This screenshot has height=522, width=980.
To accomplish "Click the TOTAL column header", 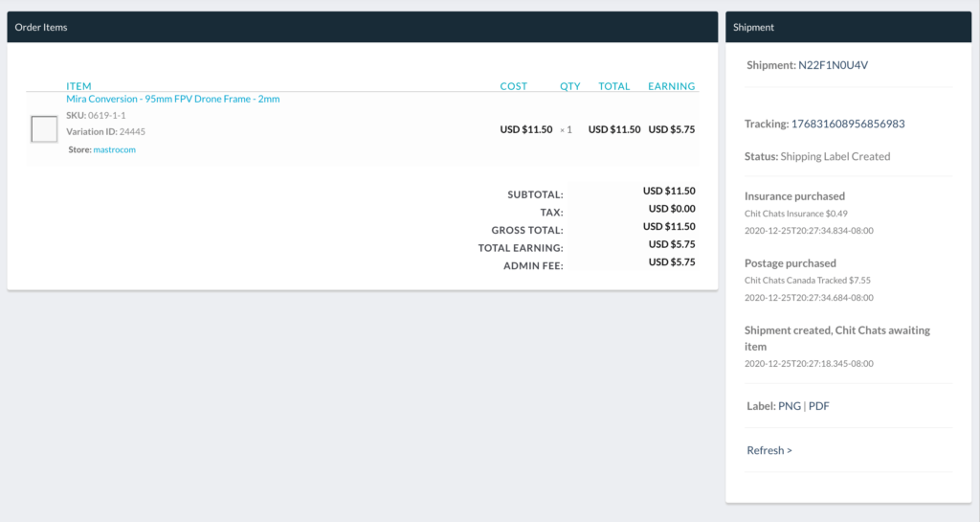I will point(613,86).
